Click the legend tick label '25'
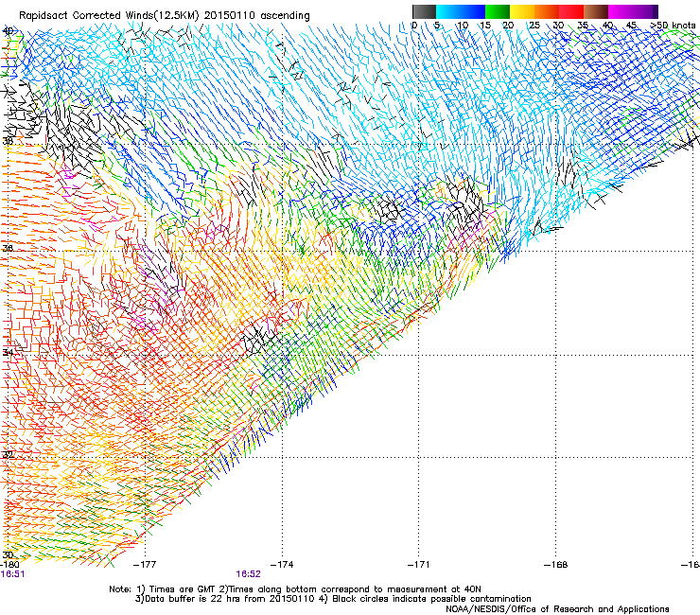Image resolution: width=700 pixels, height=615 pixels. click(x=534, y=26)
